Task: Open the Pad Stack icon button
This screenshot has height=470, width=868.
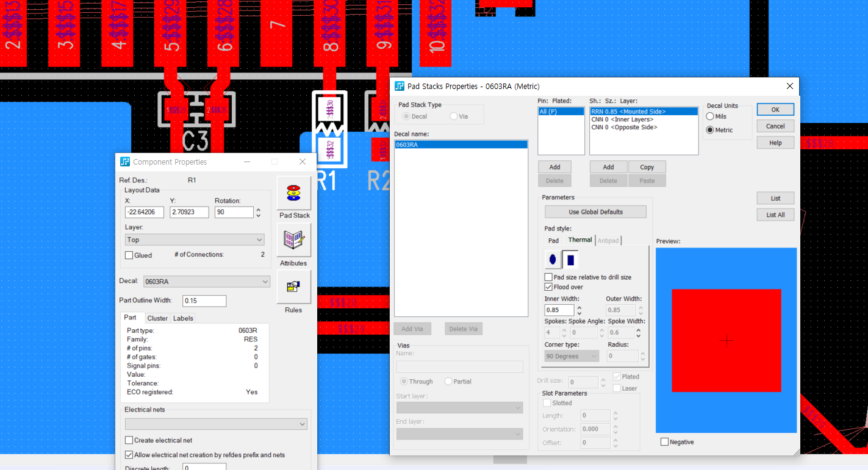Action: click(x=294, y=193)
